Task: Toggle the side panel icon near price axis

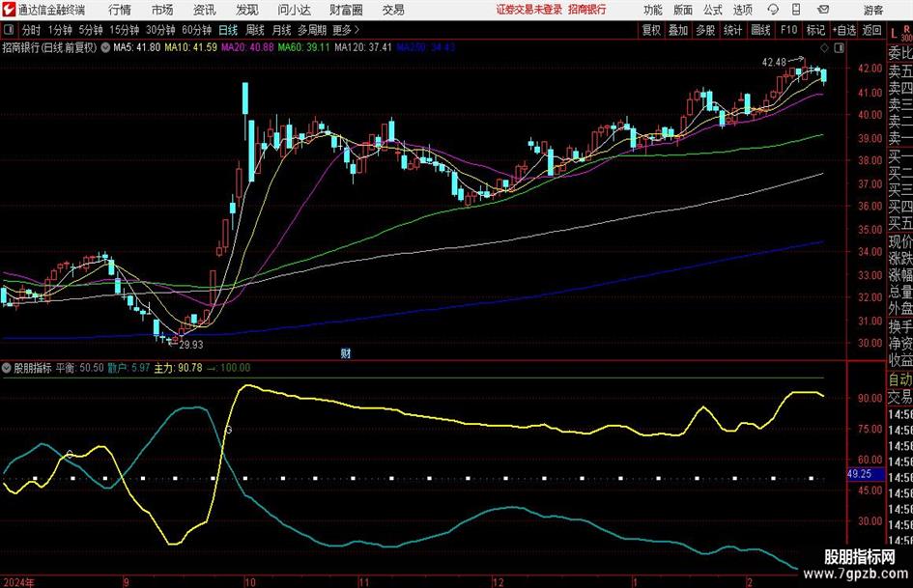Action: 839,47
